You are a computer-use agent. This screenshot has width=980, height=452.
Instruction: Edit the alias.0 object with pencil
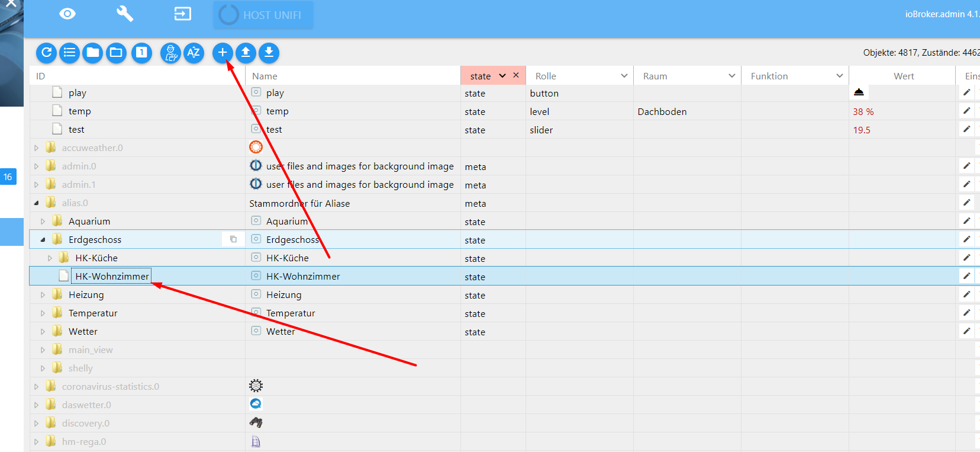tap(966, 203)
